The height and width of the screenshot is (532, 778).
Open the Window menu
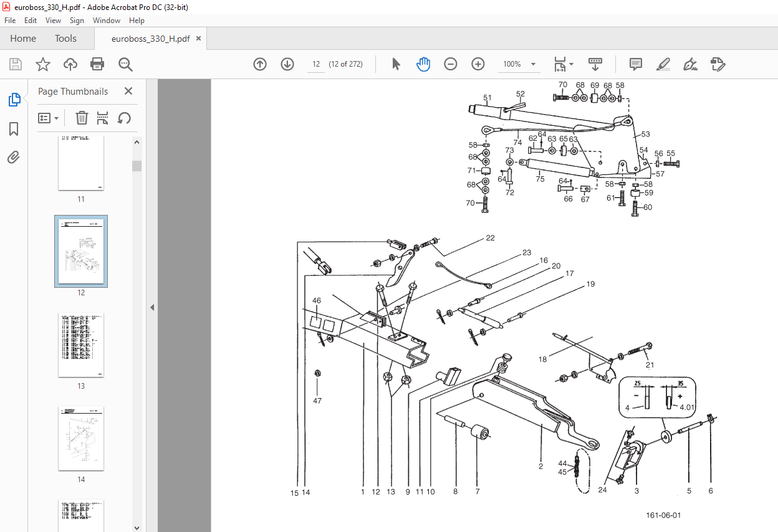point(107,21)
